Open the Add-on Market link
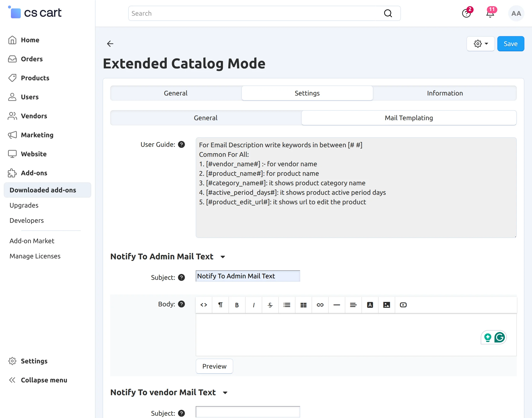 32,241
